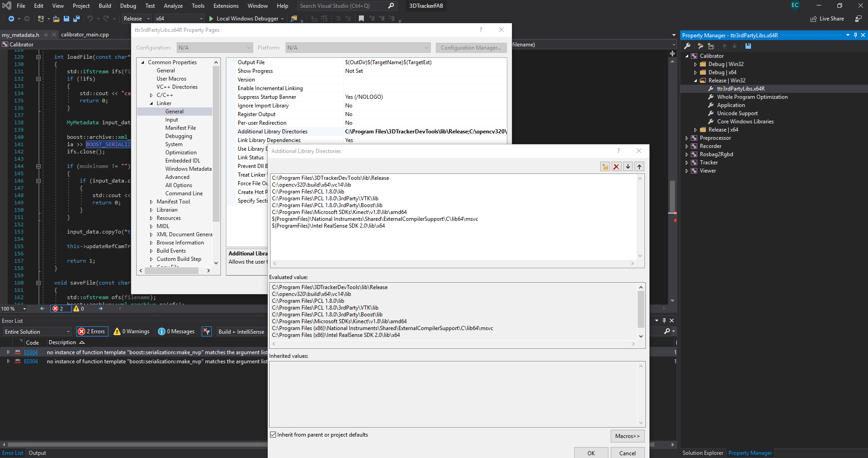Save all property sheets via blue save icon
The height and width of the screenshot is (458, 868).
[x=748, y=46]
